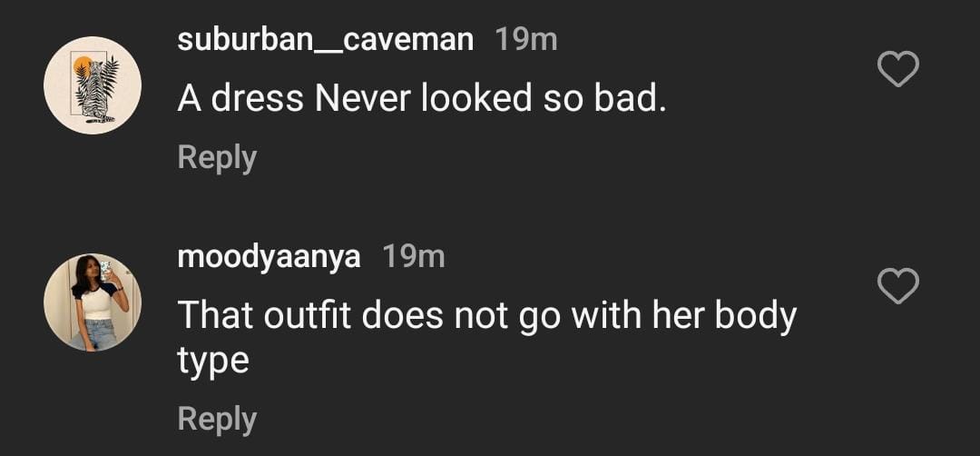Open suburban__caveman's tiger avatar
This screenshot has height=456, width=980.
click(93, 85)
